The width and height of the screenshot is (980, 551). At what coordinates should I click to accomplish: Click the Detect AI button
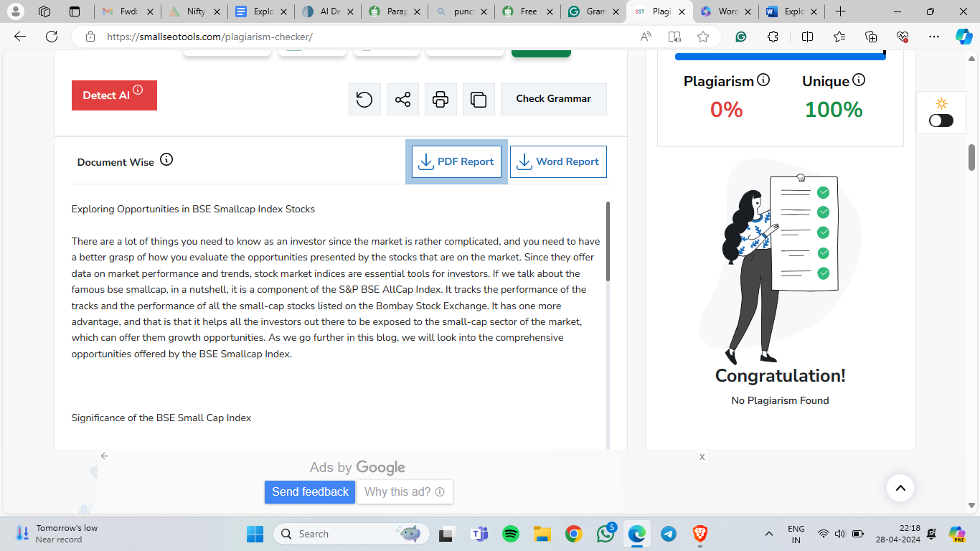[114, 95]
